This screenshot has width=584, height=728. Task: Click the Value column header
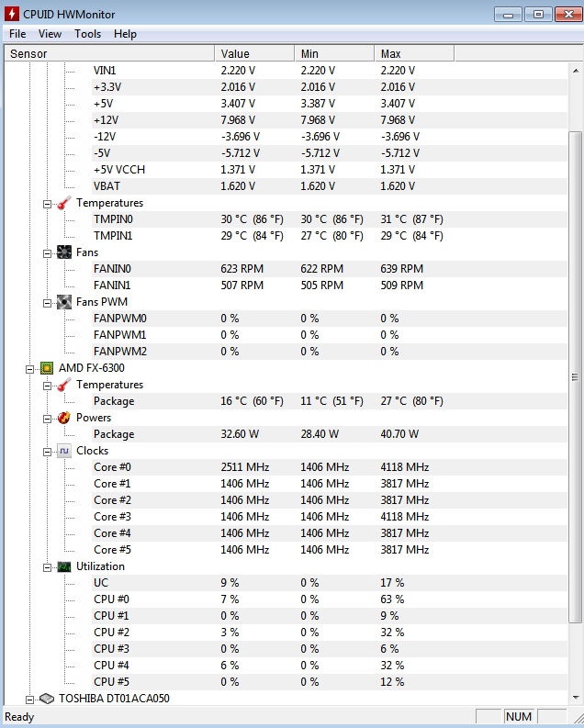254,53
